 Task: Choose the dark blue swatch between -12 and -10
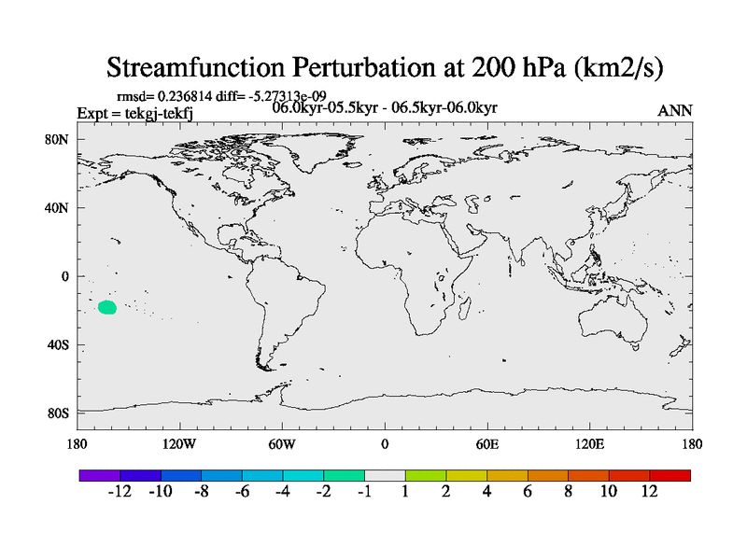(x=140, y=475)
